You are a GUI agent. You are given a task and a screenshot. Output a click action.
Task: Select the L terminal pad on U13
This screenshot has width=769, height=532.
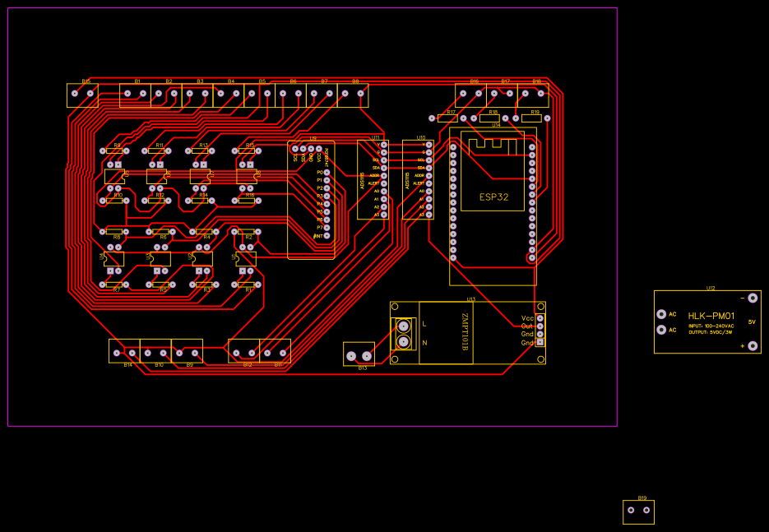(403, 326)
